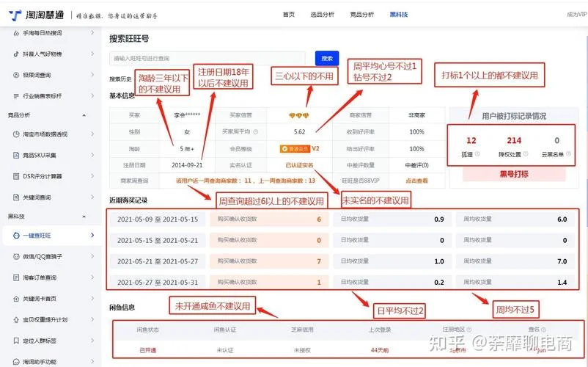Click date range 2021-05-21 至 2021-05-27
The width and height of the screenshot is (588, 367).
(x=158, y=261)
